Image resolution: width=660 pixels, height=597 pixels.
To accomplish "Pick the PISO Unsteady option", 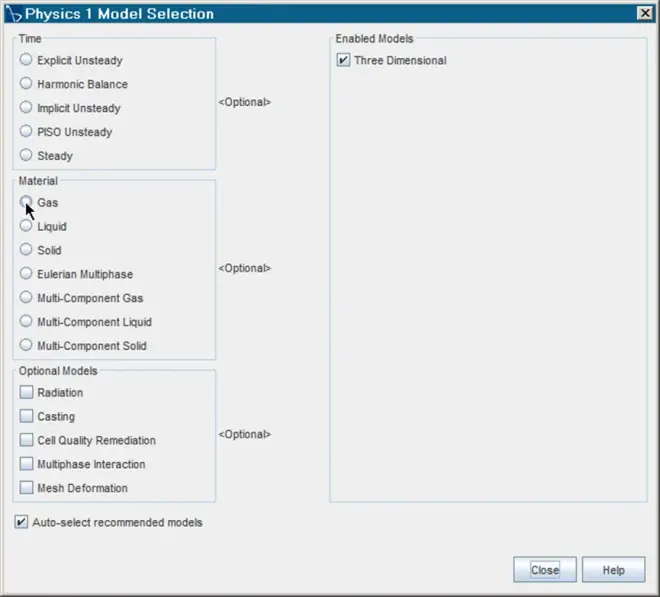I will (x=26, y=131).
